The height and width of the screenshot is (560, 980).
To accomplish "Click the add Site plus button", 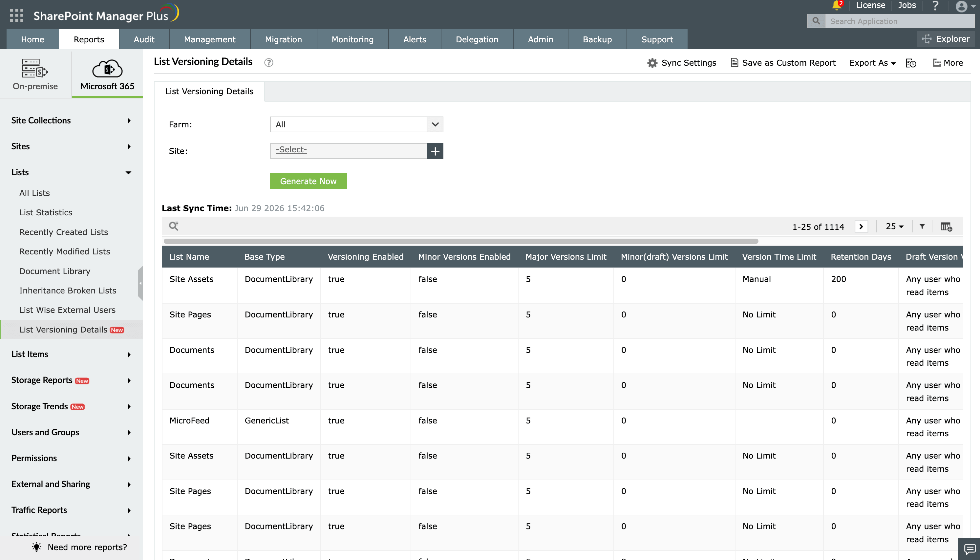I will coord(435,151).
